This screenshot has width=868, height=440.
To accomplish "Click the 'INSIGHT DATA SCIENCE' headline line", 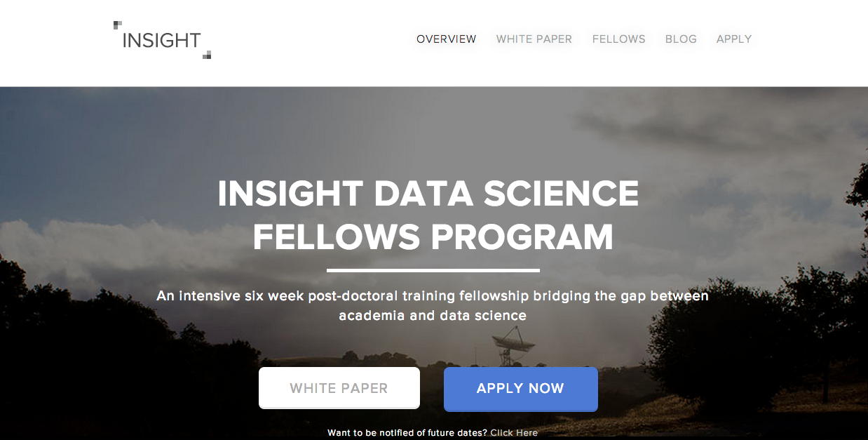I will (428, 194).
